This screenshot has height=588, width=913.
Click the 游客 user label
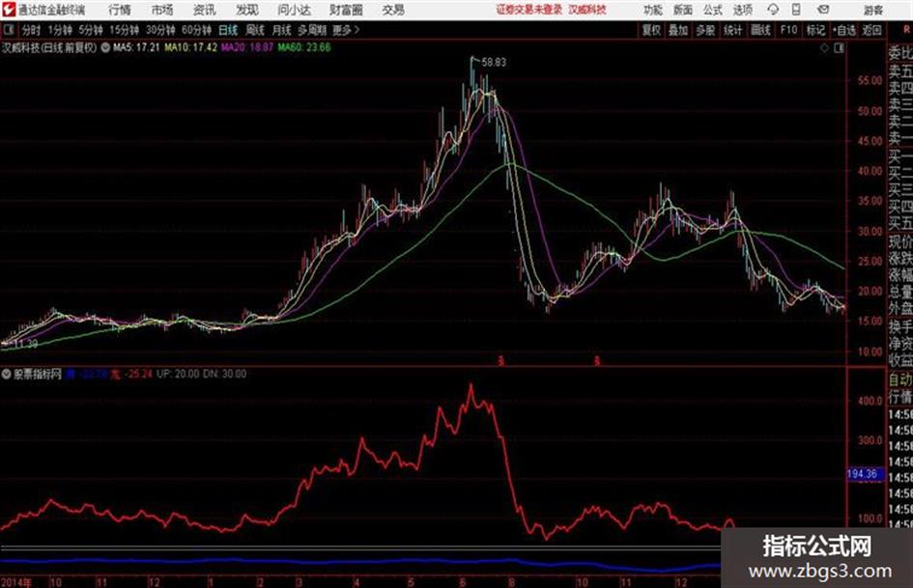(x=872, y=10)
